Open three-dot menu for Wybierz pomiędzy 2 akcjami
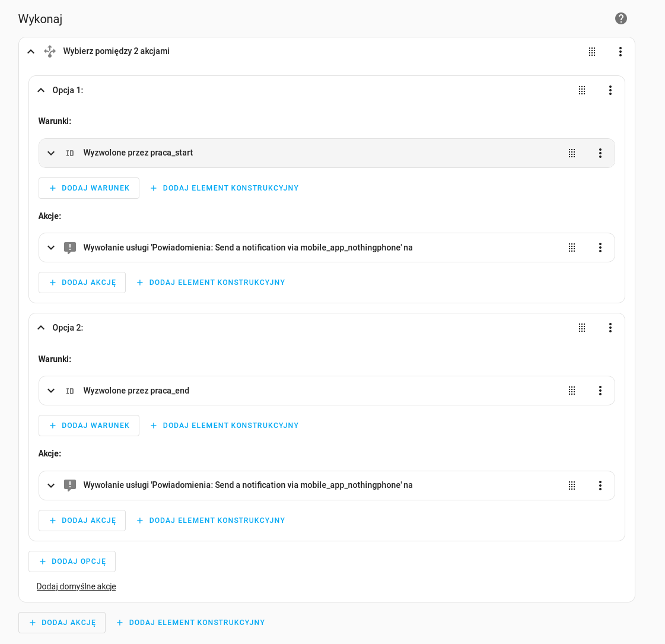Image resolution: width=665 pixels, height=644 pixels. (x=621, y=52)
